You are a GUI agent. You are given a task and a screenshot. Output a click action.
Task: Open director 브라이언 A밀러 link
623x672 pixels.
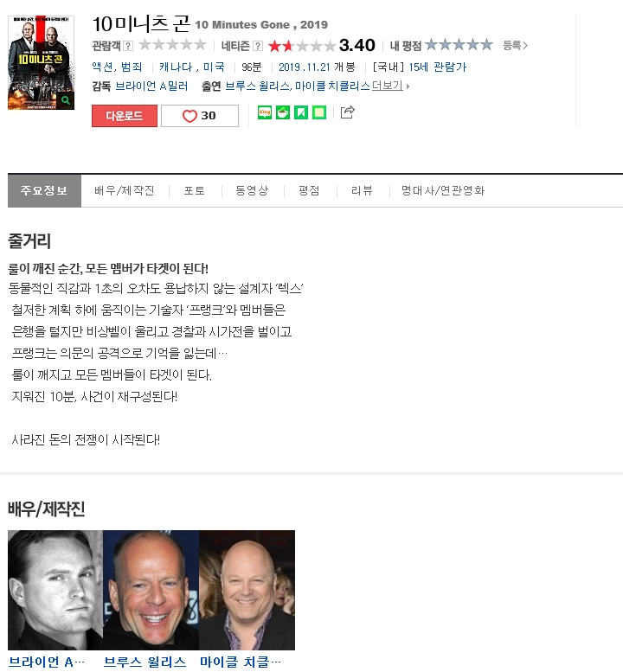151,86
